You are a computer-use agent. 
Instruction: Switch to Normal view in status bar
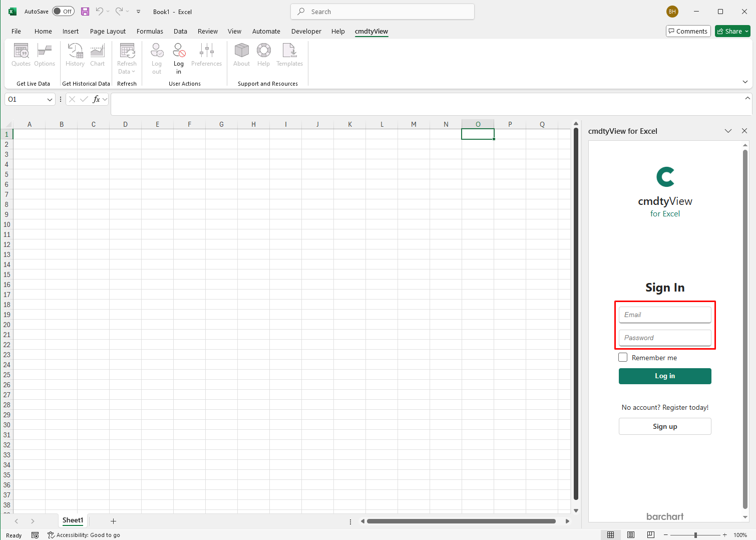coord(610,535)
